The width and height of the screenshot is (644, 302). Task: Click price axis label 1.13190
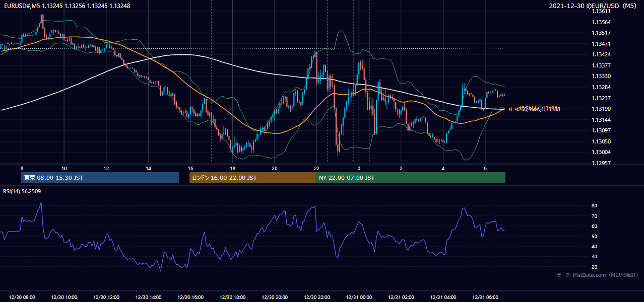[601, 109]
